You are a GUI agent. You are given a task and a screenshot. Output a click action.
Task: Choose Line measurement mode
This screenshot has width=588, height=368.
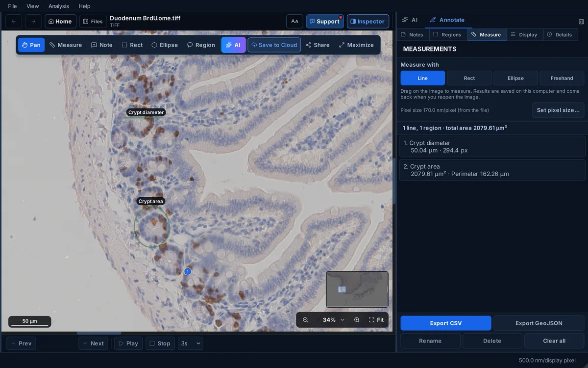(423, 78)
